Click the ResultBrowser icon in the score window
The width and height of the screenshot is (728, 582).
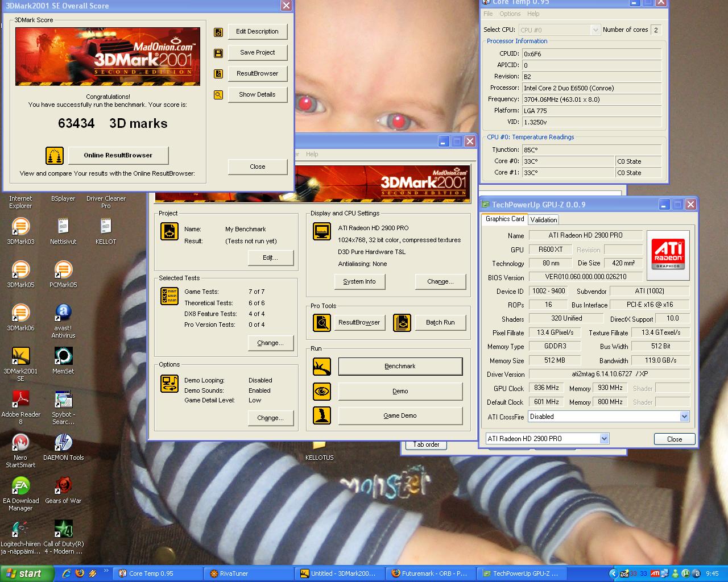click(x=218, y=74)
